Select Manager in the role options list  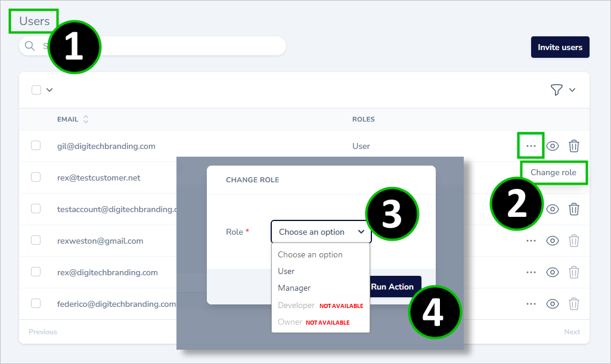point(294,288)
